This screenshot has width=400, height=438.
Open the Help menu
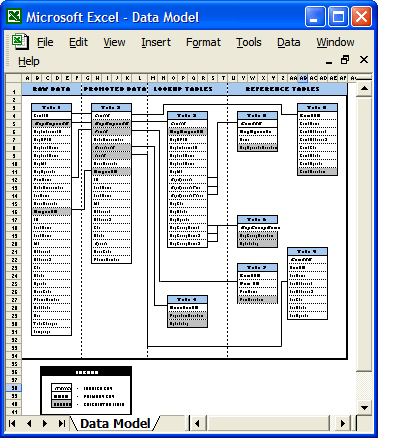click(29, 61)
